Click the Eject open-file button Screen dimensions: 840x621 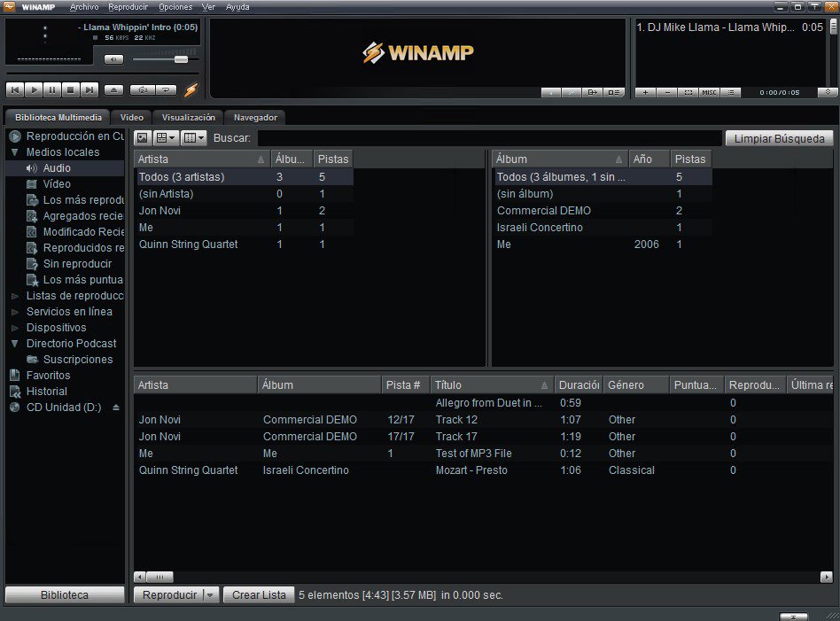click(x=113, y=89)
